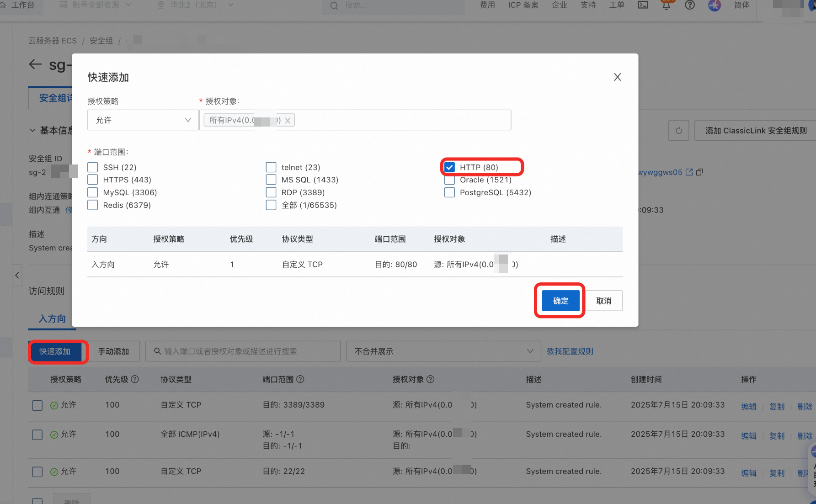Image resolution: width=816 pixels, height=504 pixels.
Task: Collapse the 基本信息 section
Action: click(x=33, y=131)
